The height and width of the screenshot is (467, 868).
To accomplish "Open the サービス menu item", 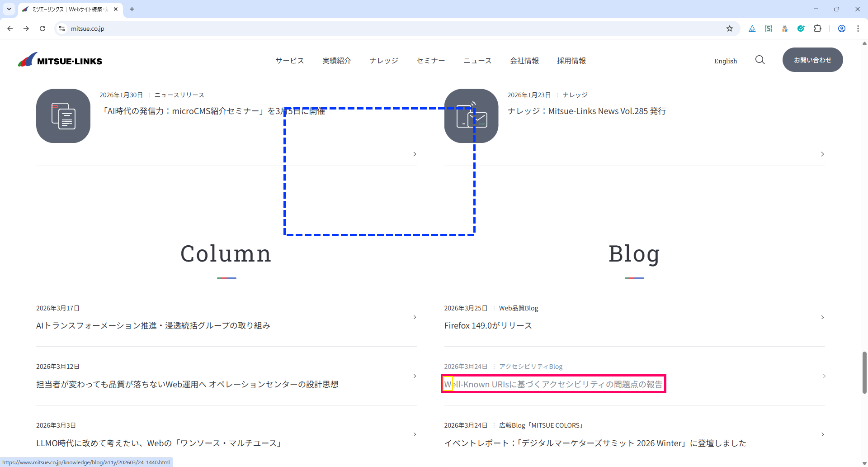I will point(289,61).
